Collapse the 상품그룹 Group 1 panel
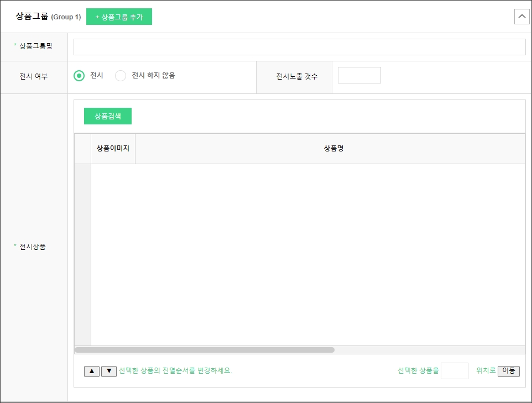 coord(521,17)
